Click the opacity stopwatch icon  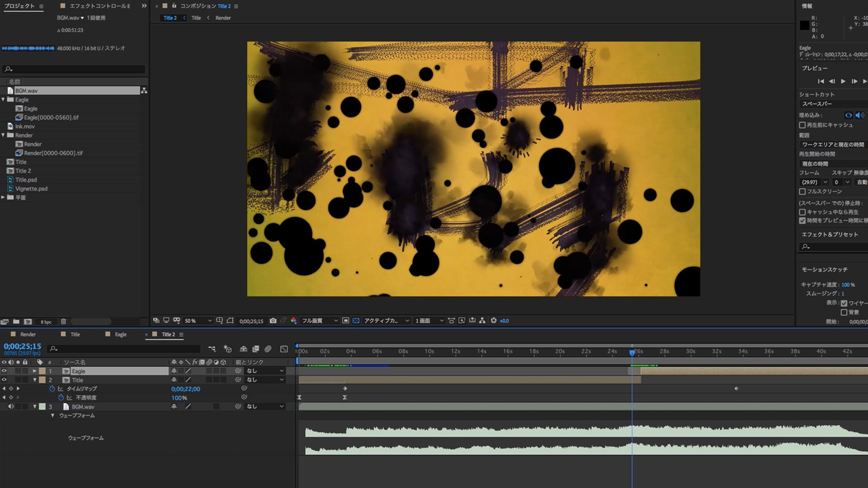pos(61,398)
